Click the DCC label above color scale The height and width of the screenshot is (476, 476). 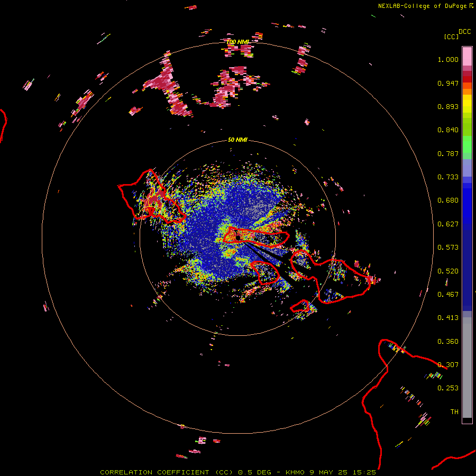pos(464,32)
